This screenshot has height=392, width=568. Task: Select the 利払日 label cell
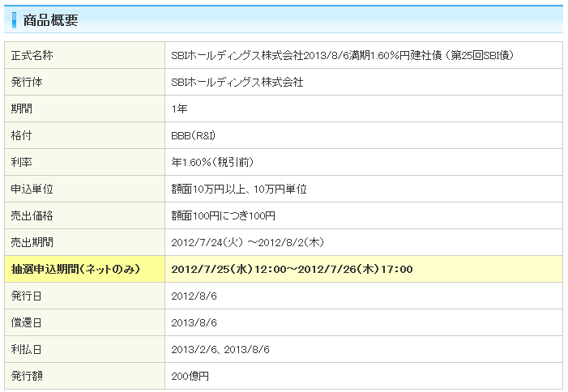pyautogui.click(x=85, y=349)
